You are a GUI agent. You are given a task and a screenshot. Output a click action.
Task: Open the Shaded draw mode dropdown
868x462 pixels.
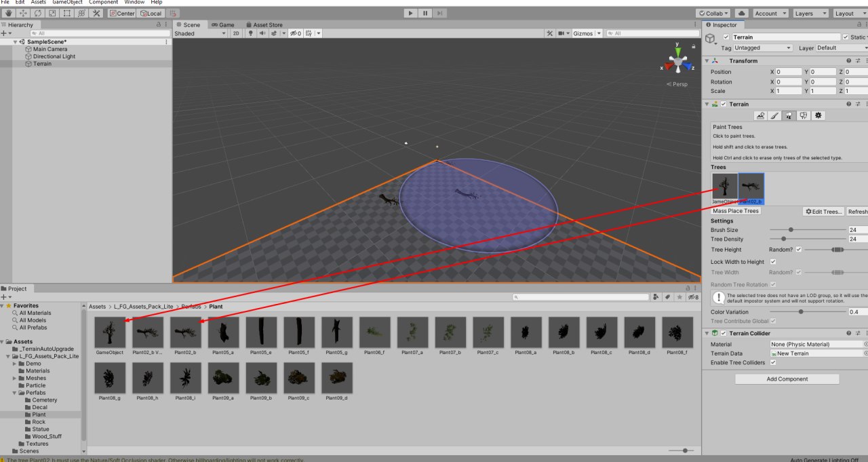coord(201,33)
